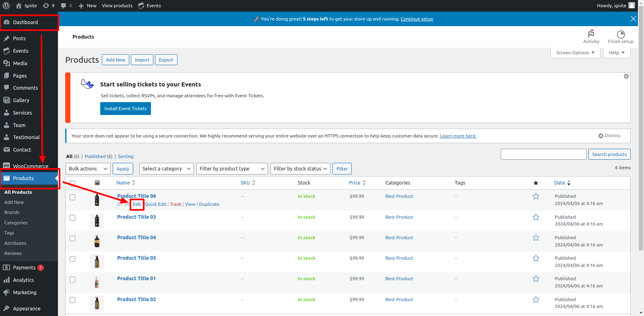
Task: Star Product Title 03 as featured
Action: 536,217
